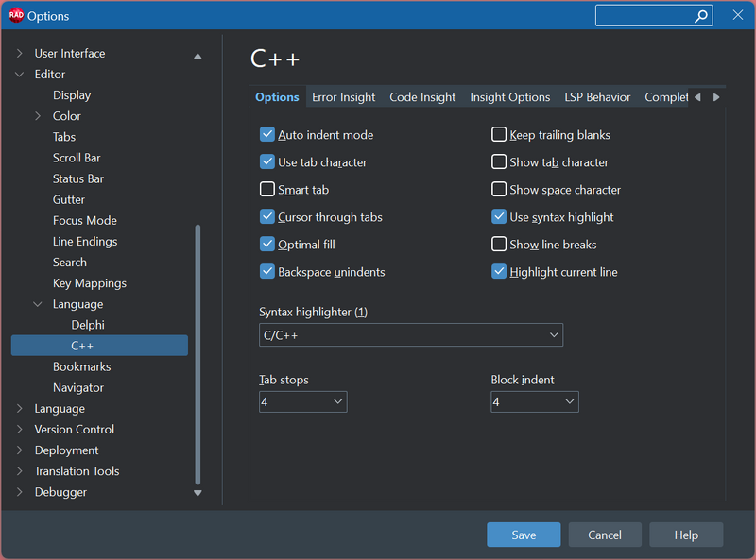The width and height of the screenshot is (756, 560).
Task: Click the tree vertical scrollbar thumb
Action: (x=198, y=355)
